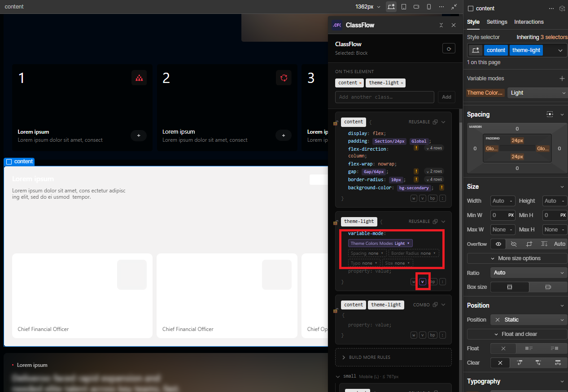Click the collapse canvas arrows icon

point(454,7)
